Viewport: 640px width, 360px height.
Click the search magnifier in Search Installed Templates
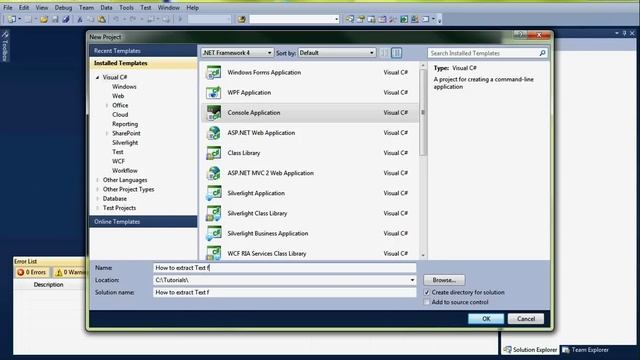point(542,53)
